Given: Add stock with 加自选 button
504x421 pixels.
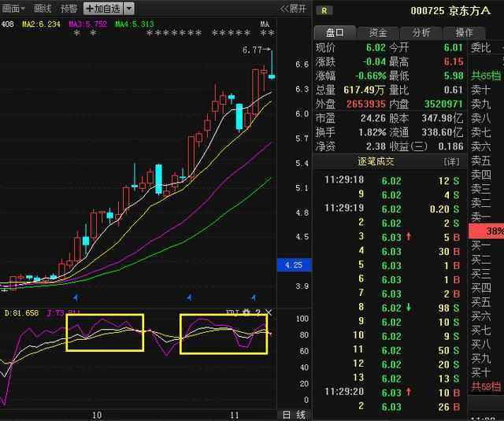Looking at the screenshot, I should pos(103,9).
